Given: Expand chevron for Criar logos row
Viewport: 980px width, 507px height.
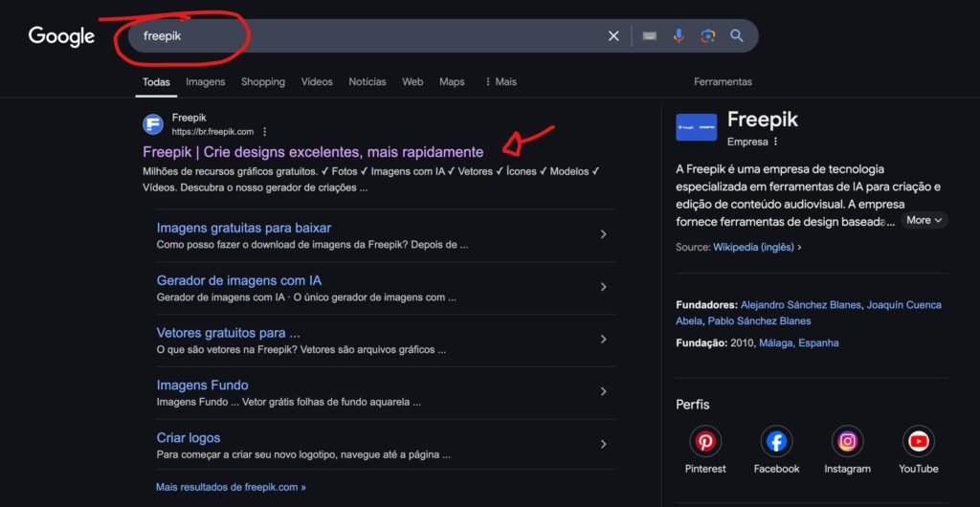Looking at the screenshot, I should (603, 444).
